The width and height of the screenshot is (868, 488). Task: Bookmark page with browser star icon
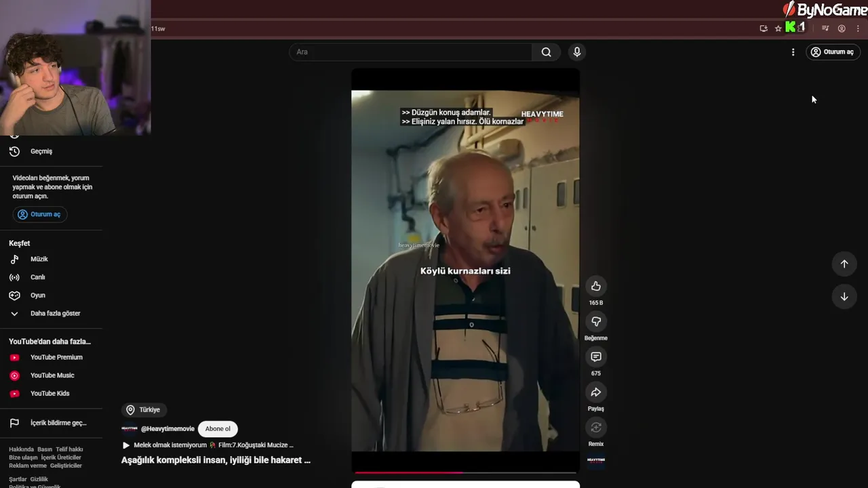(x=778, y=28)
